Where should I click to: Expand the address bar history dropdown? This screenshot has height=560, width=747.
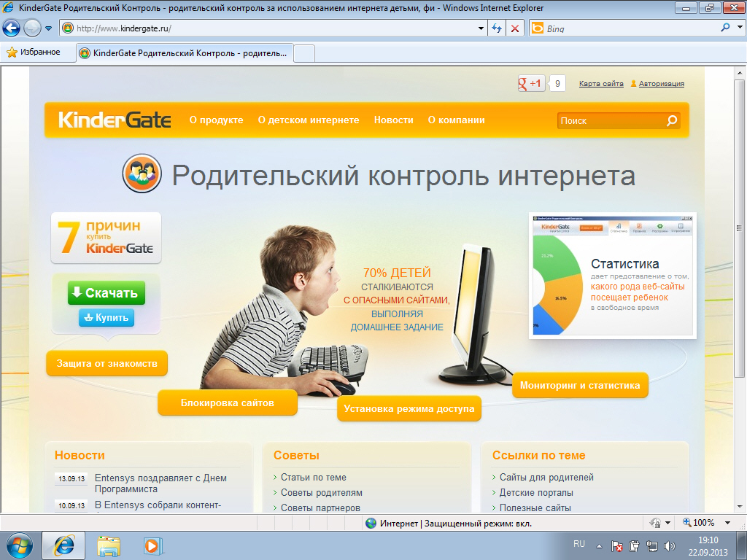(x=481, y=28)
